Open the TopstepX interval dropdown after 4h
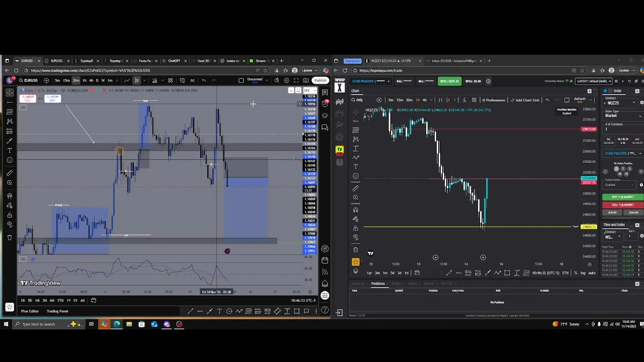The height and width of the screenshot is (362, 644). [431, 100]
